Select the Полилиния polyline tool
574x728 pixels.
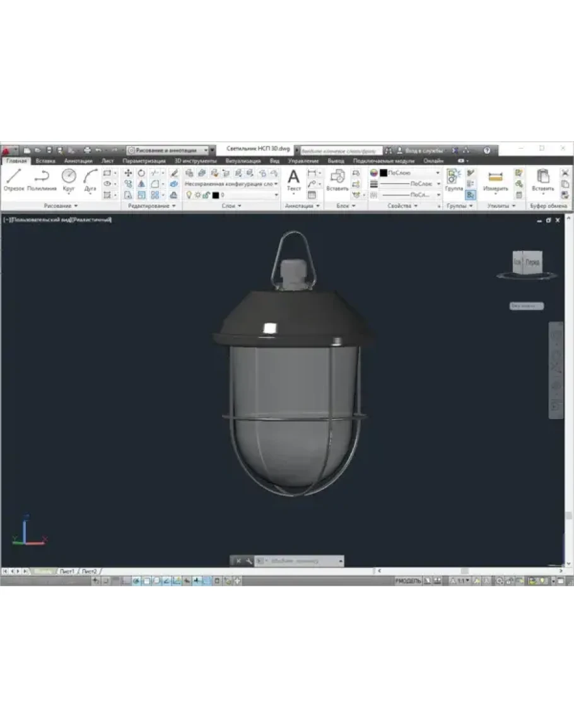pyautogui.click(x=42, y=179)
